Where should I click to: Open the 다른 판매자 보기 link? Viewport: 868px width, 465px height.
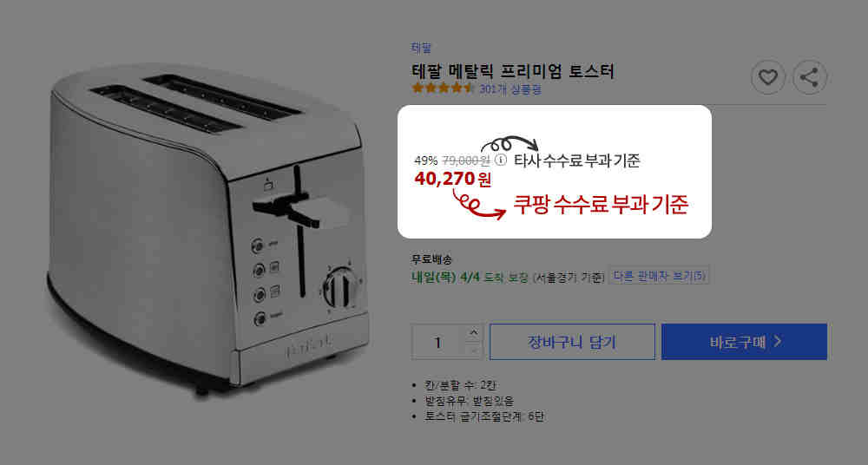pyautogui.click(x=659, y=276)
